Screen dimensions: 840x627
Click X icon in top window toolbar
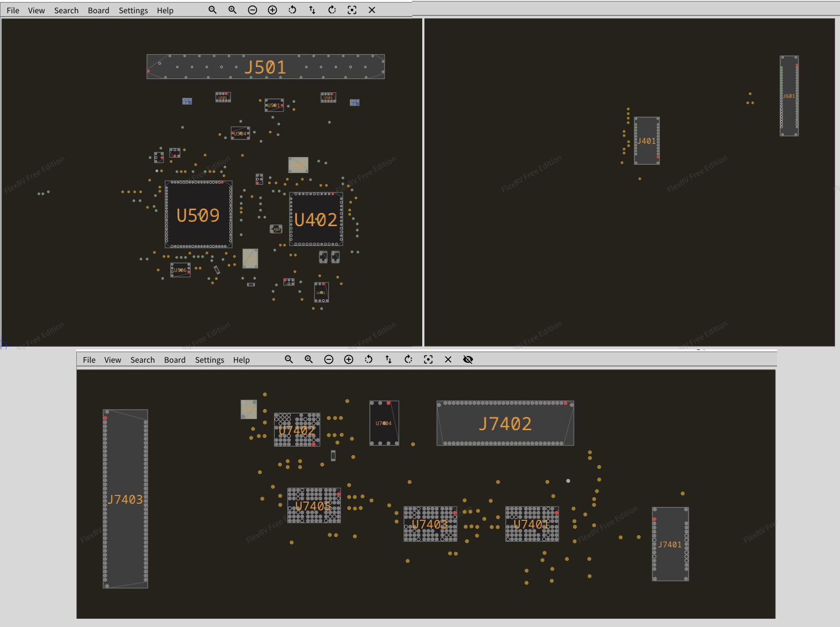point(372,10)
